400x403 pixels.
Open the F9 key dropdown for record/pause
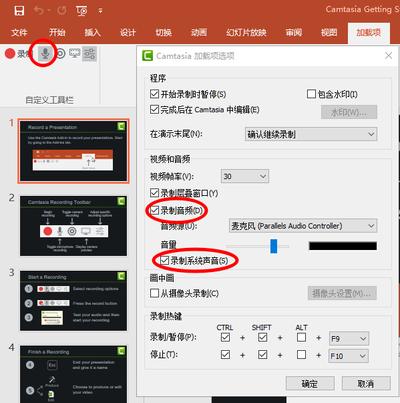tap(349, 339)
